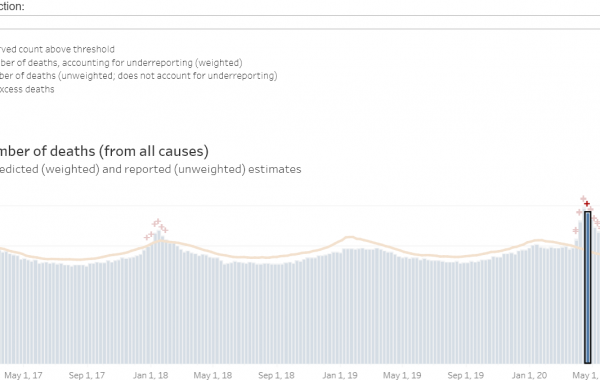600x380 pixels.
Task: Click the highest pink plus marker in 2020
Action: pyautogui.click(x=583, y=199)
